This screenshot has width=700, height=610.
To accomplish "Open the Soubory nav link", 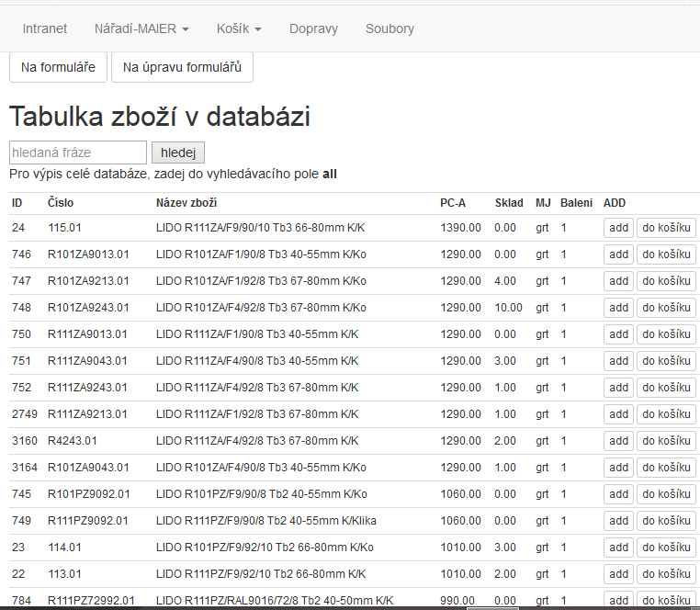I will pyautogui.click(x=390, y=28).
